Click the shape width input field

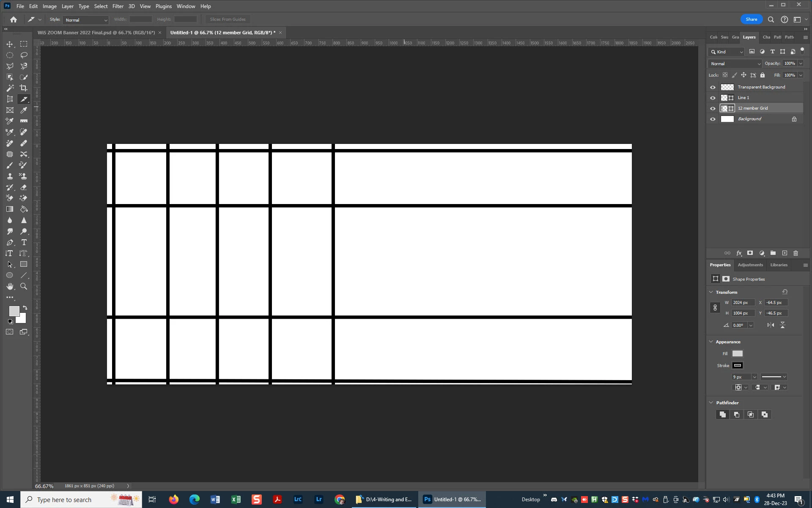tap(742, 303)
